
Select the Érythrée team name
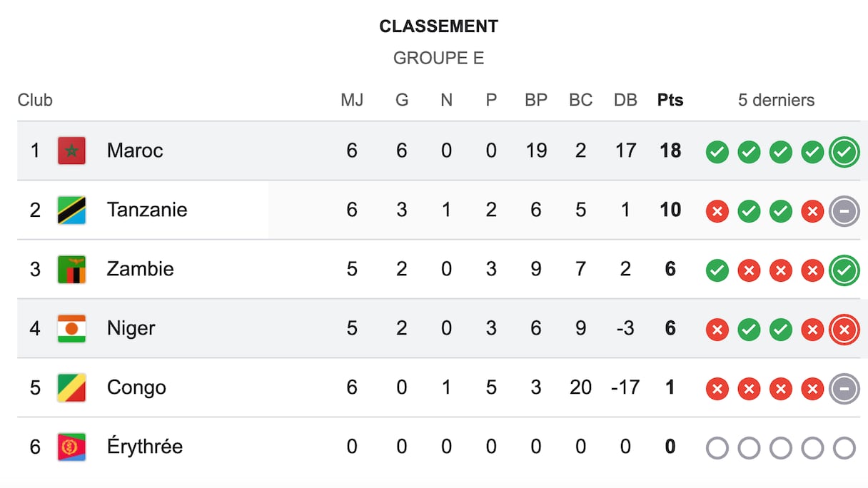pos(145,447)
